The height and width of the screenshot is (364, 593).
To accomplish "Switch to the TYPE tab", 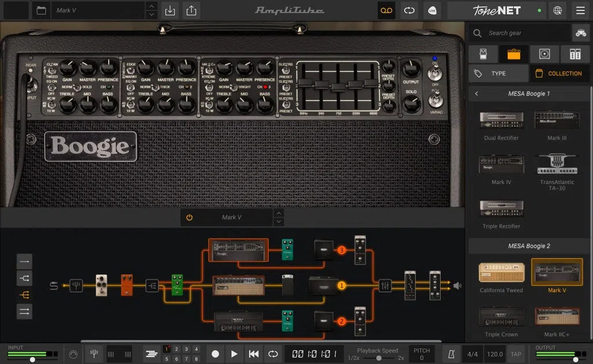I will (x=497, y=73).
